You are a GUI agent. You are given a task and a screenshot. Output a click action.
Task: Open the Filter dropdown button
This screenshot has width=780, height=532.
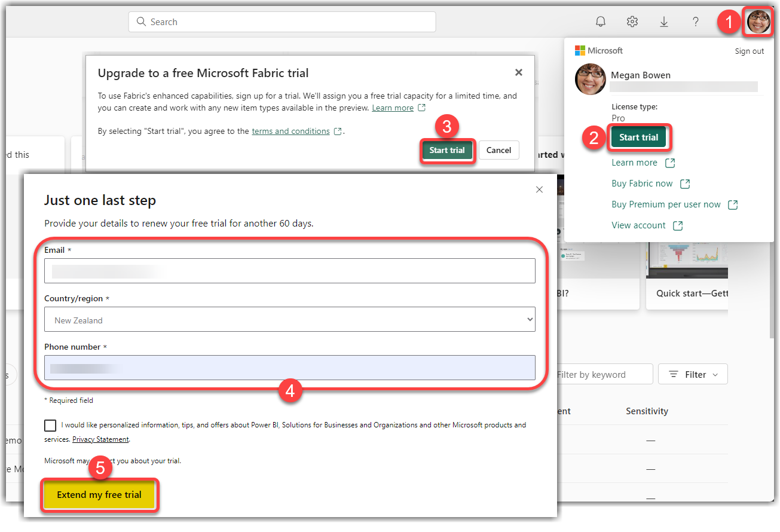(x=693, y=375)
